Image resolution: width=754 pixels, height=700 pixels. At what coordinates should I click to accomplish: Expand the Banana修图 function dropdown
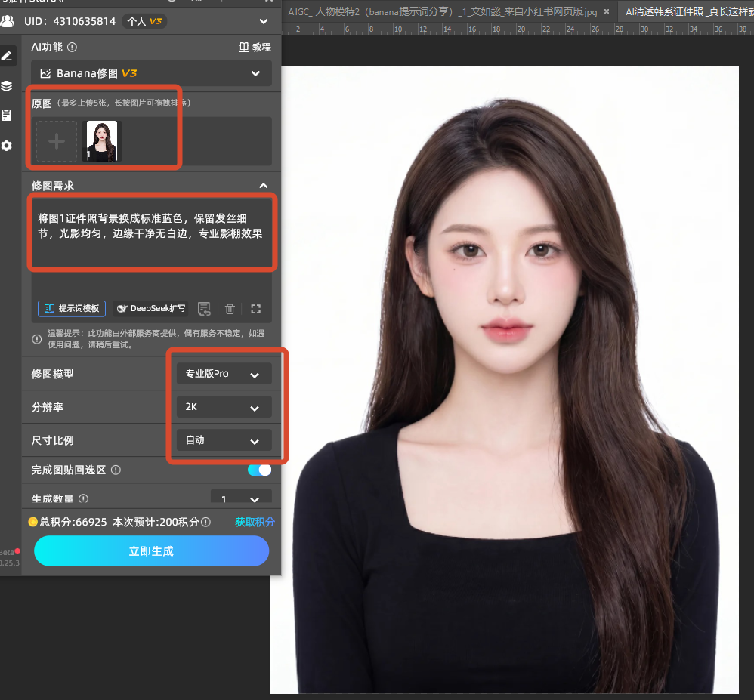[151, 73]
